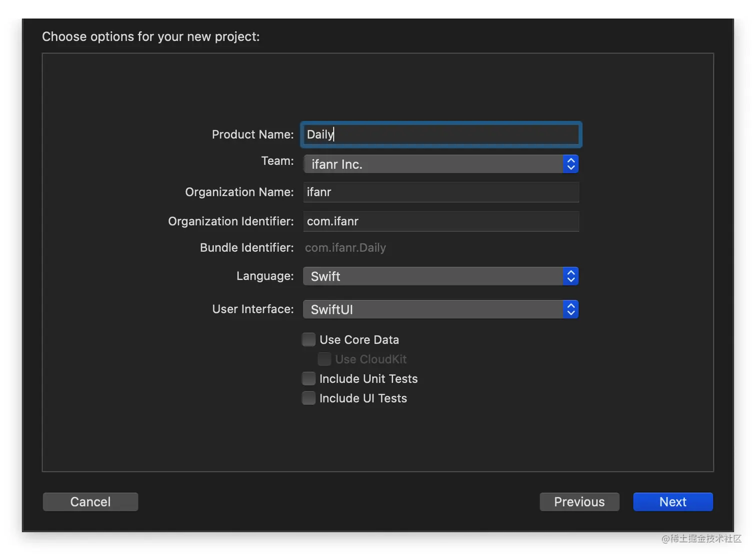Check Include Unit Tests option

click(309, 379)
